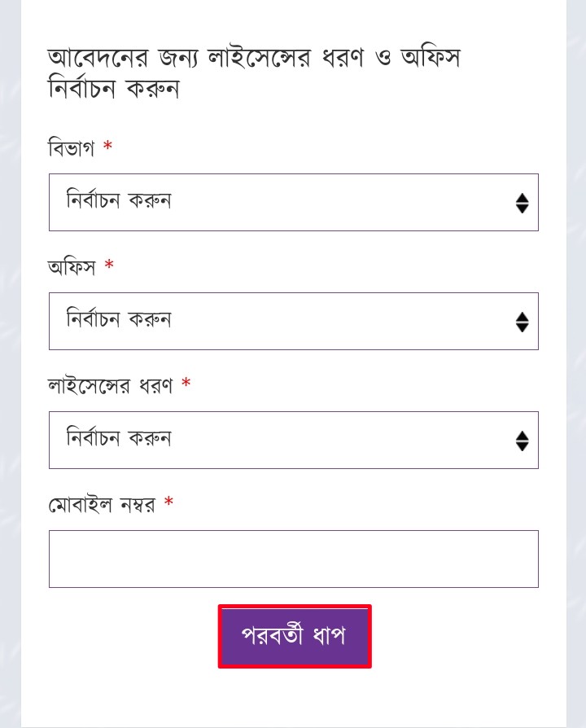The image size is (586, 728).
Task: Click the নির্বাচন করুন placeholder under বিভাগ
Action: coord(119,200)
